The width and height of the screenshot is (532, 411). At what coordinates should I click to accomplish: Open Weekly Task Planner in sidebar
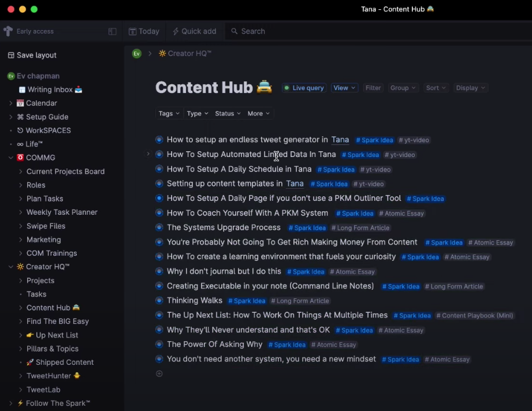click(62, 212)
